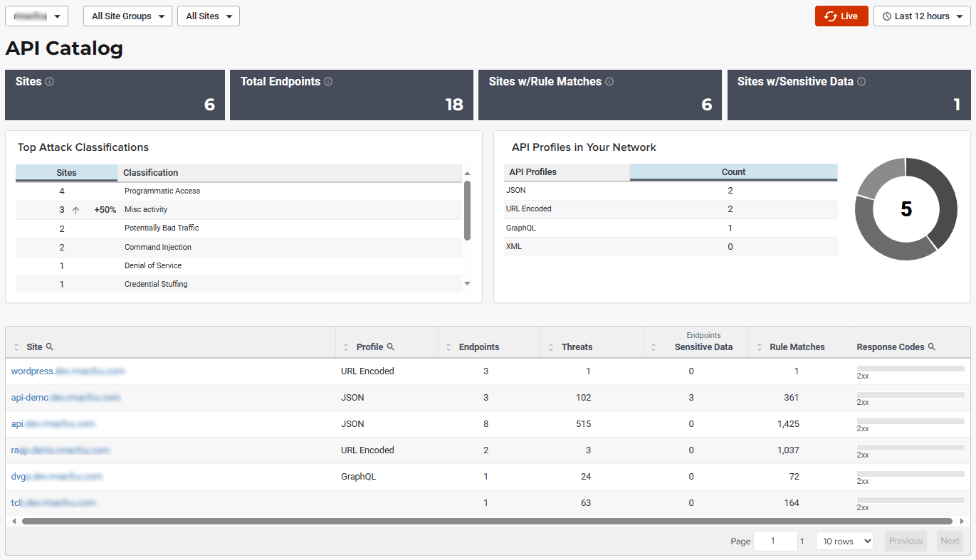
Task: Click the Total Endpoints info icon
Action: [x=328, y=81]
